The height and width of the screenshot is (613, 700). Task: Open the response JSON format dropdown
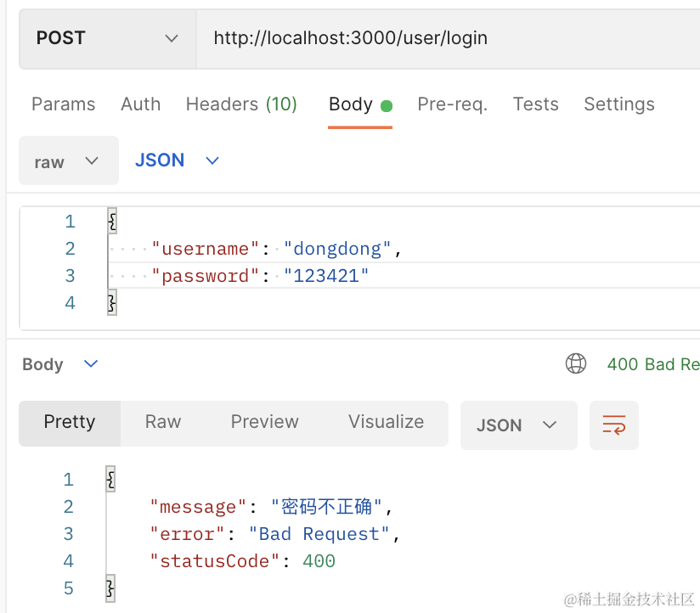[517, 425]
